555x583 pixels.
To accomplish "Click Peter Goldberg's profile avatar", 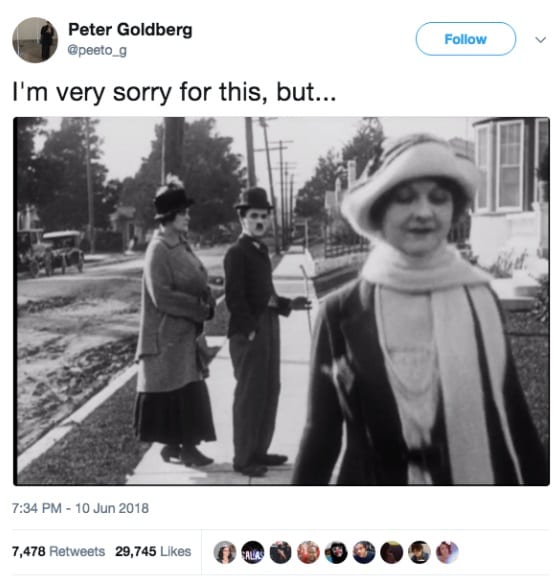I will coord(35,40).
